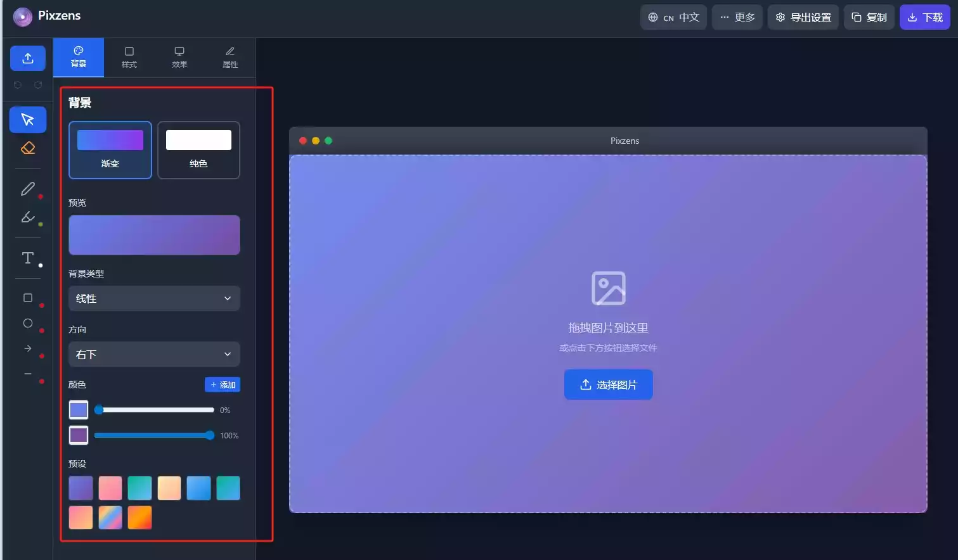The width and height of the screenshot is (958, 560).
Task: Click the 100% color stop slider
Action: pyautogui.click(x=154, y=435)
